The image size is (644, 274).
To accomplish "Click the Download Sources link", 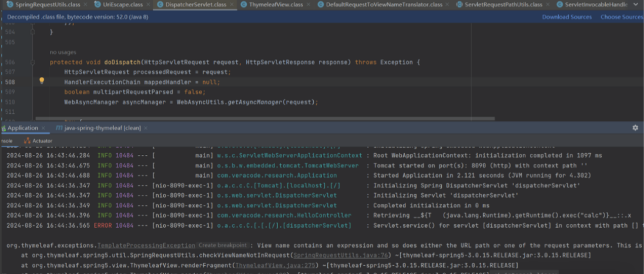I will pos(567,17).
